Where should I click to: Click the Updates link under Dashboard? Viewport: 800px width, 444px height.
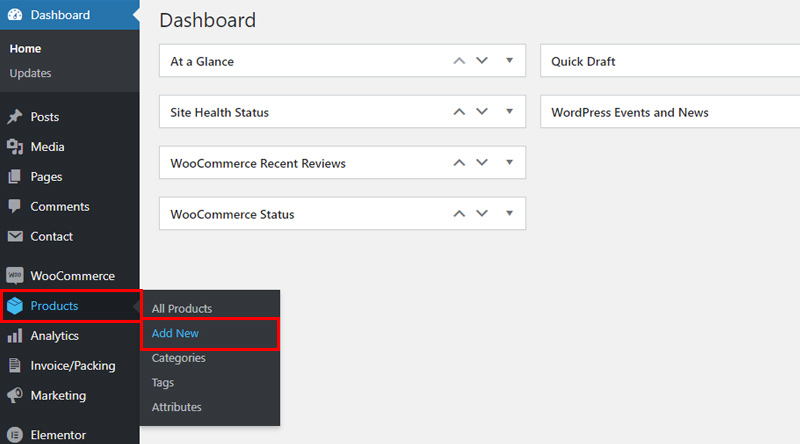pos(30,73)
